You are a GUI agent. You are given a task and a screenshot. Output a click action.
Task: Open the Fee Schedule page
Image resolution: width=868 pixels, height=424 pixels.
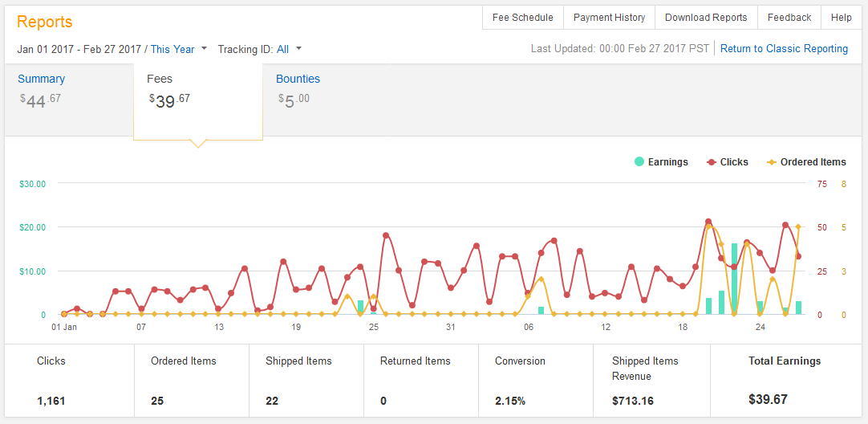[522, 18]
